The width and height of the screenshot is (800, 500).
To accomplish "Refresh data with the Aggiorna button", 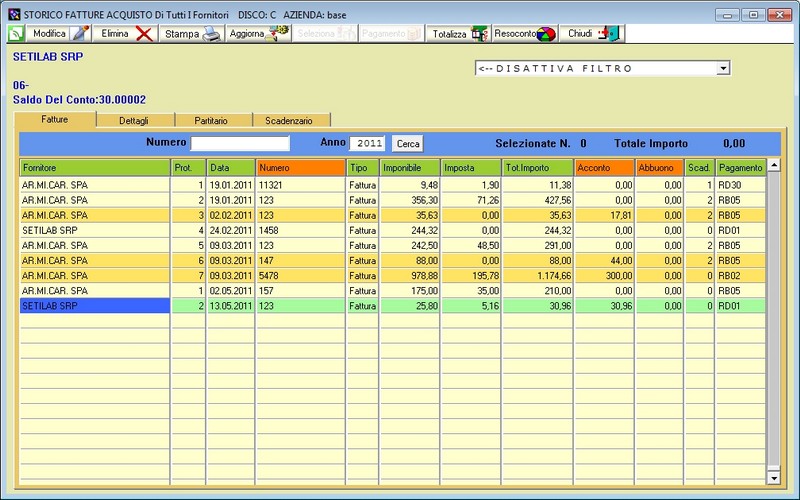I will tap(258, 34).
